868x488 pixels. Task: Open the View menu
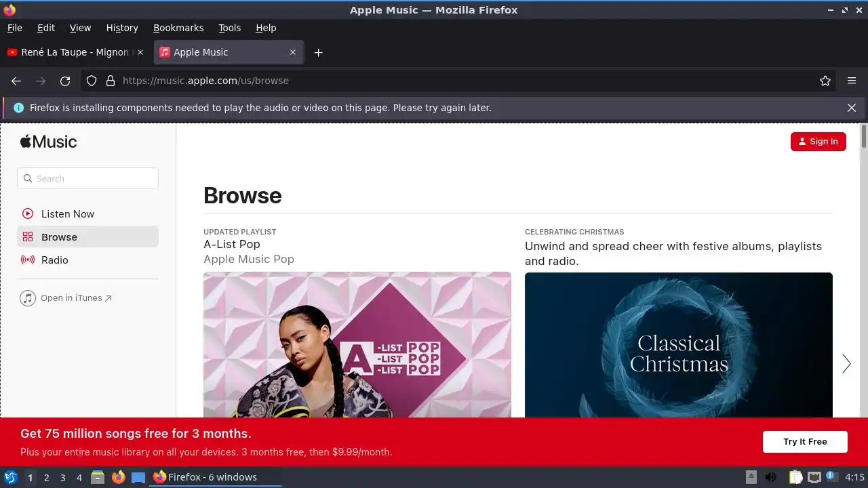click(80, 28)
